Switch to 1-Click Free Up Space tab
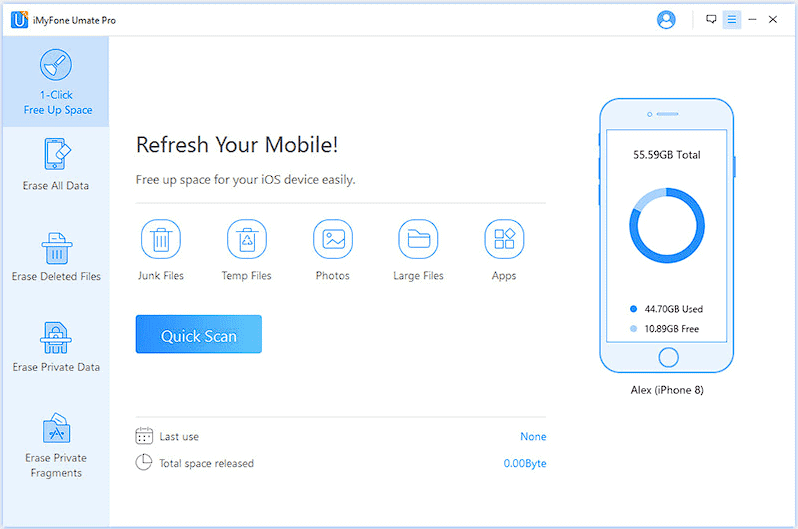Image resolution: width=798 pixels, height=529 pixels. [55, 81]
